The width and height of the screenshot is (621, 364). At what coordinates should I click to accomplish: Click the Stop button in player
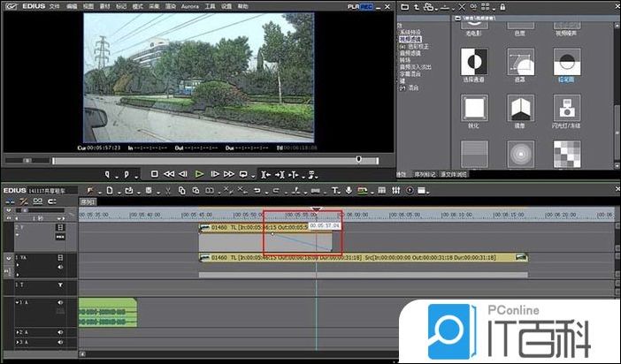pos(154,174)
